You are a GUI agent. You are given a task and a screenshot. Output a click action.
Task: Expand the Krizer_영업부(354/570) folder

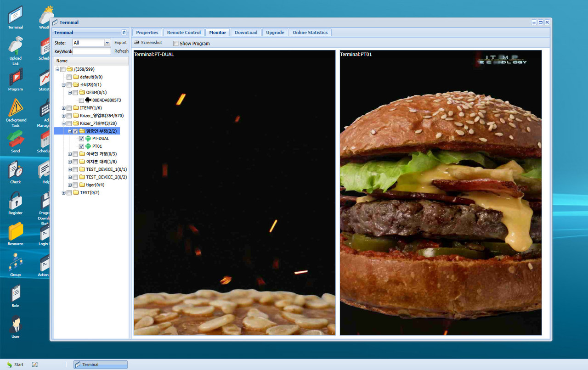[64, 116]
